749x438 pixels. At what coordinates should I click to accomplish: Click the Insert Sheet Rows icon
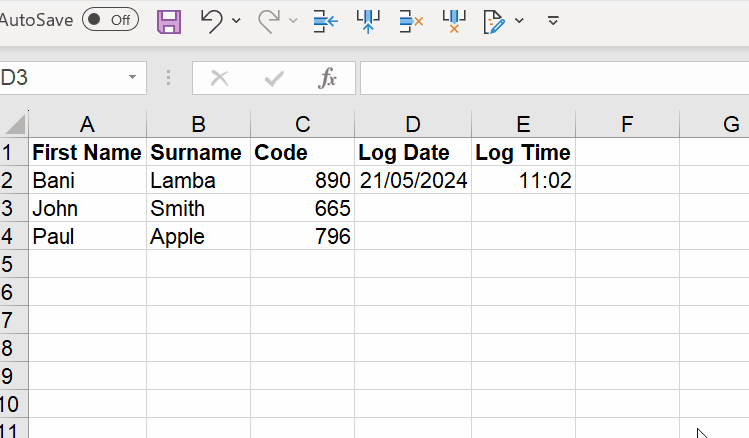325,20
